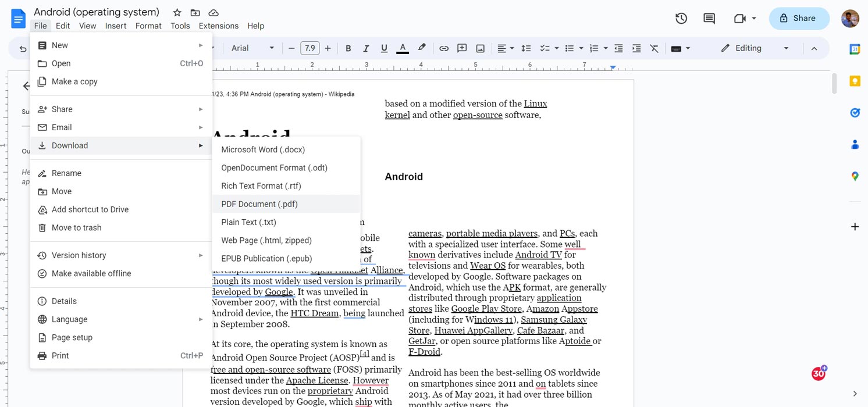
Task: Show side panel chevron at bottom right
Action: (x=855, y=394)
